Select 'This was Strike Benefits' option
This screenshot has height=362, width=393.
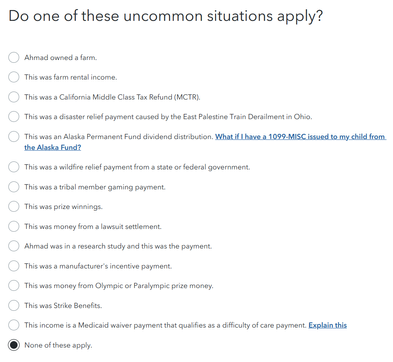click(x=14, y=305)
